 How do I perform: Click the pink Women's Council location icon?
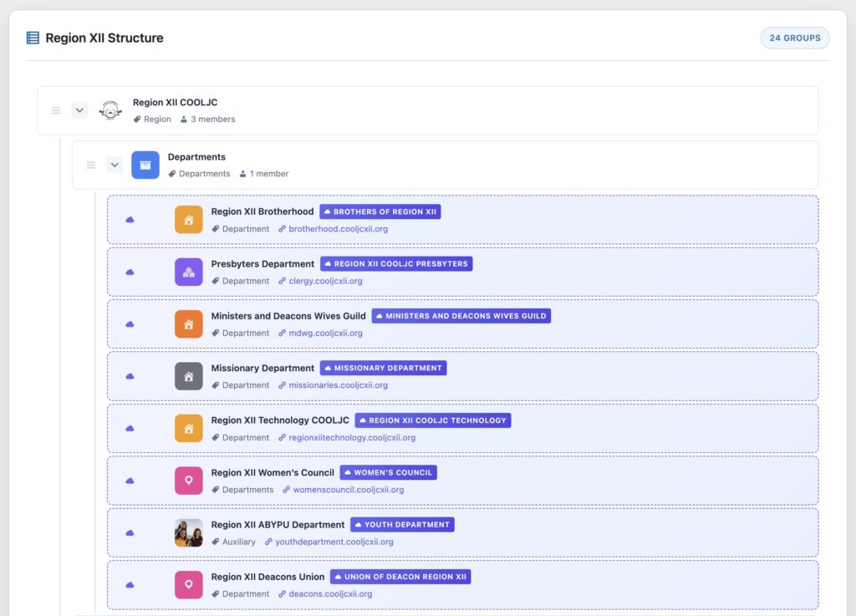189,481
